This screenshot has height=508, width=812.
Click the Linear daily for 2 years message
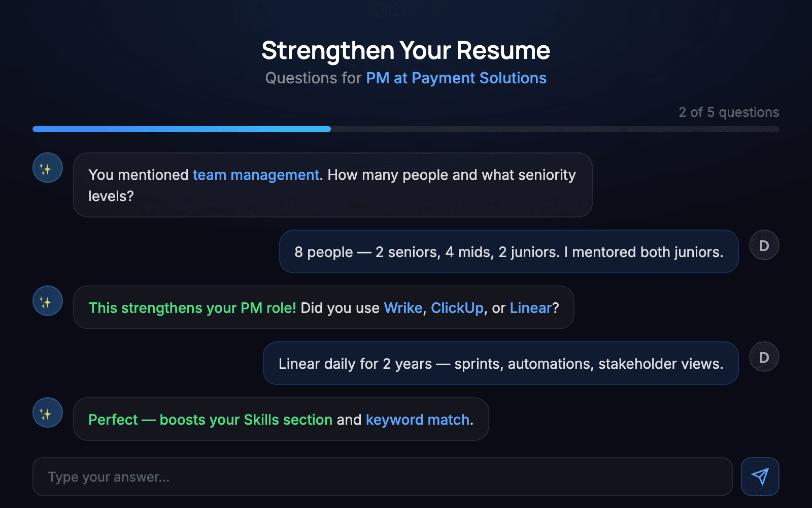[500, 363]
